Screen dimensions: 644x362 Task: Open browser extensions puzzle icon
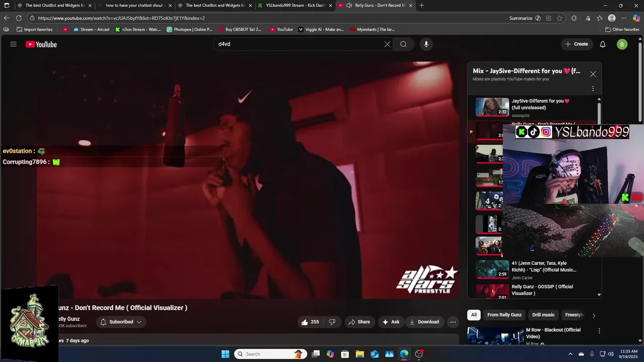click(574, 18)
